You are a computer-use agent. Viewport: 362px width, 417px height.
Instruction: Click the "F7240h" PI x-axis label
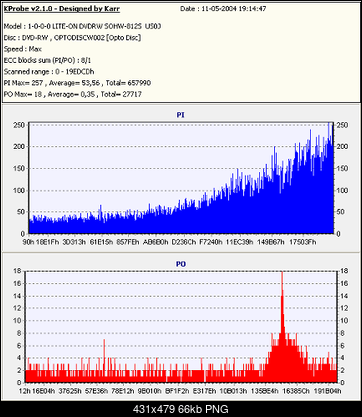tap(211, 242)
